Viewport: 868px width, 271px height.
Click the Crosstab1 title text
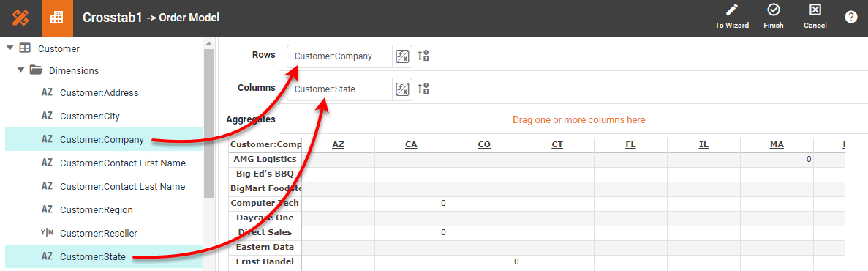113,17
